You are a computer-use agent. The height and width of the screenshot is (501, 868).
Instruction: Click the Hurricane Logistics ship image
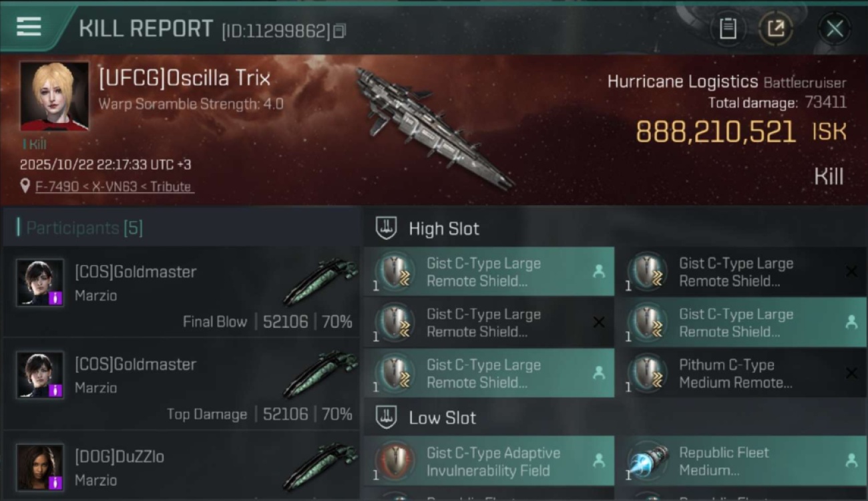tap(434, 127)
